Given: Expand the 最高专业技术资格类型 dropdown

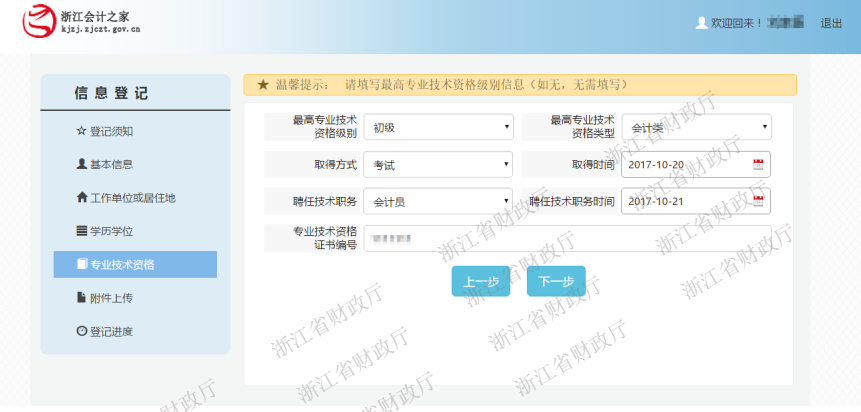Looking at the screenshot, I should (x=696, y=127).
